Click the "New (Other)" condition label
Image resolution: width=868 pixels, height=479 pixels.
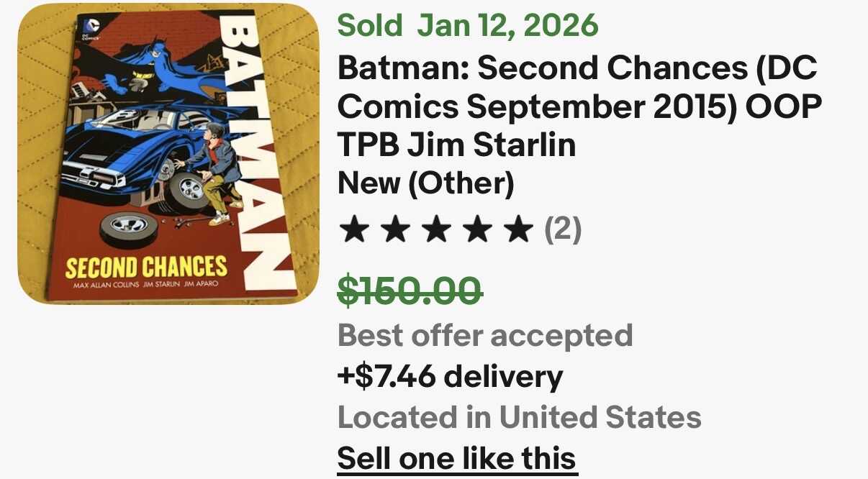coord(425,184)
